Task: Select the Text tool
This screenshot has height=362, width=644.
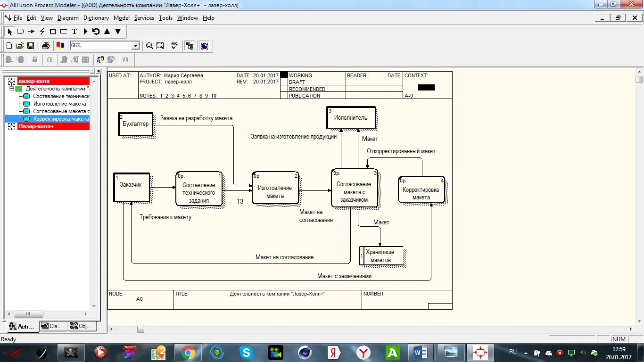Action: point(74,32)
